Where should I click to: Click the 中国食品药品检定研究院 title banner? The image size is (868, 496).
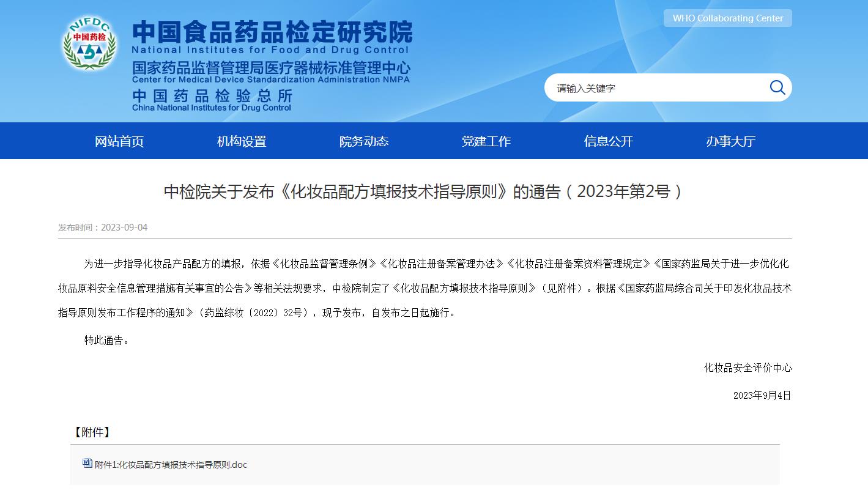pyautogui.click(x=272, y=31)
